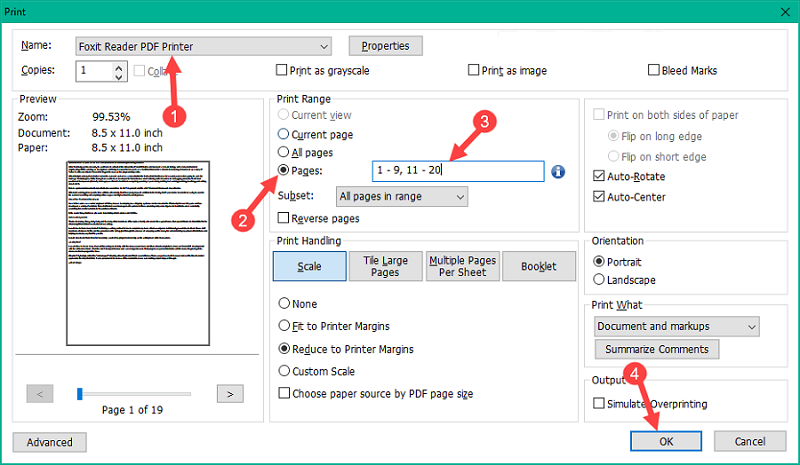This screenshot has height=465, width=800.
Task: Increase the Copies count with up arrow
Action: click(119, 66)
